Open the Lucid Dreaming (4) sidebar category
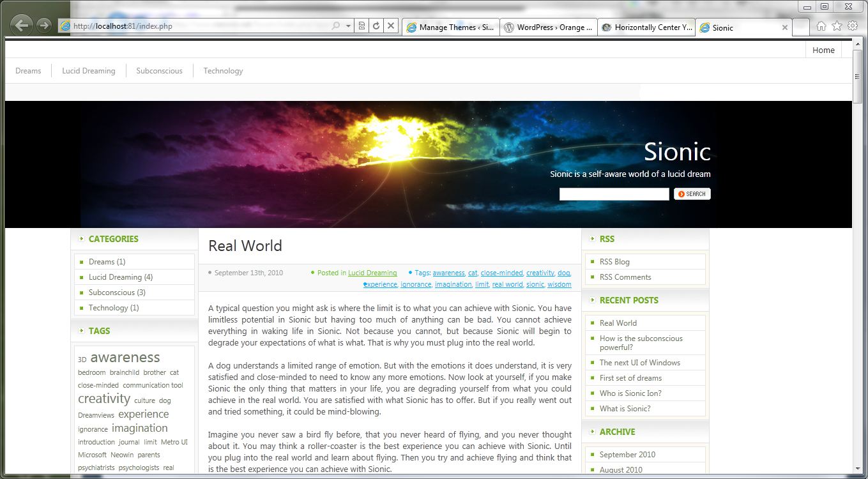 click(121, 277)
